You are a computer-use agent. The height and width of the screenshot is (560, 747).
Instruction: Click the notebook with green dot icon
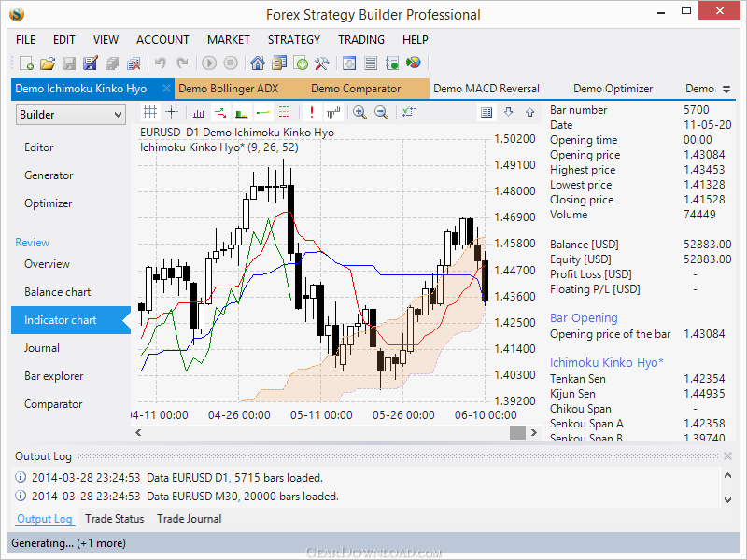[x=392, y=63]
